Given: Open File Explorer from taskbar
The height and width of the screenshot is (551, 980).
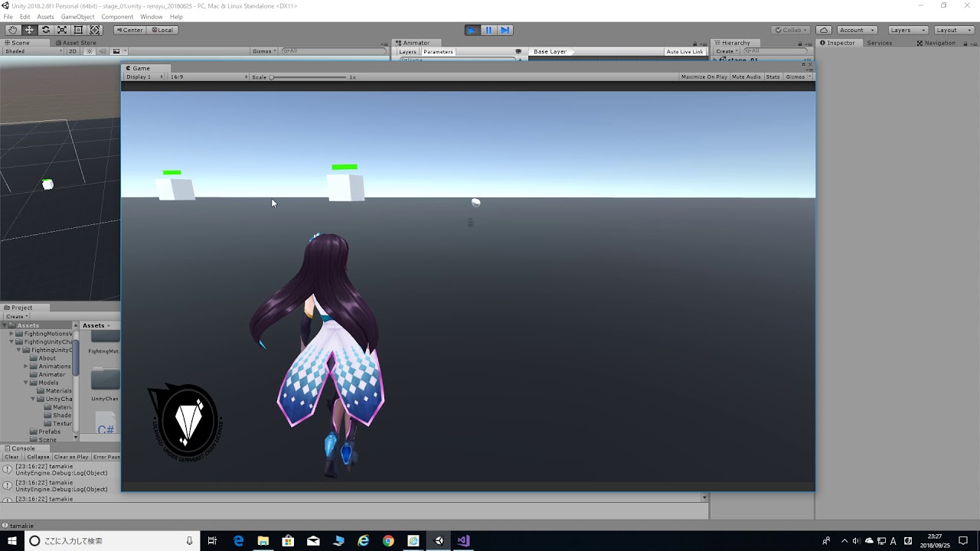Looking at the screenshot, I should [263, 540].
